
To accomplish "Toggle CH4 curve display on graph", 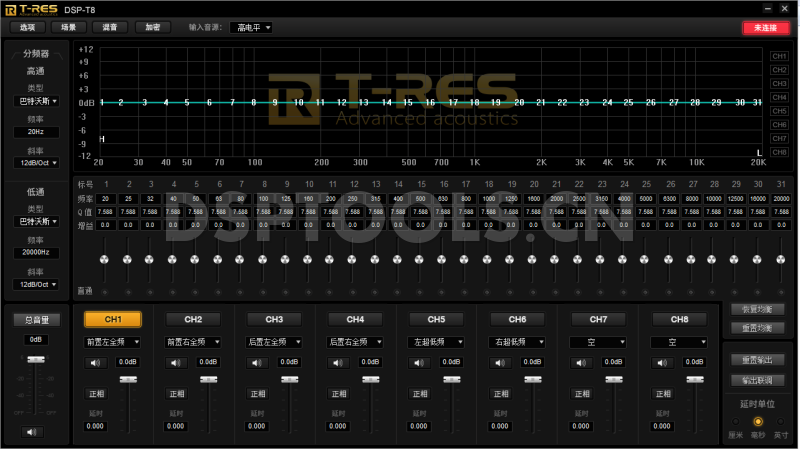I will [x=779, y=97].
